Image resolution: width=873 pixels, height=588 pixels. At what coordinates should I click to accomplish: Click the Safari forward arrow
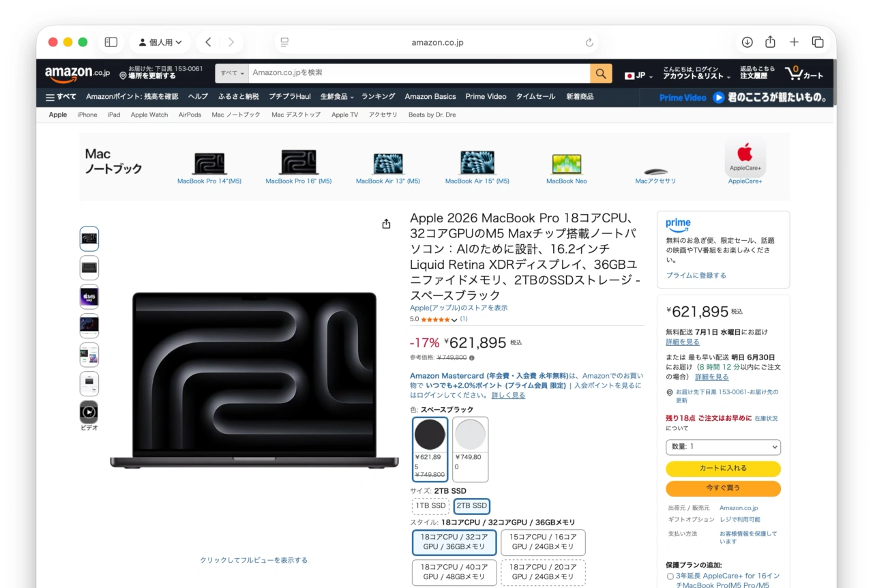click(231, 42)
